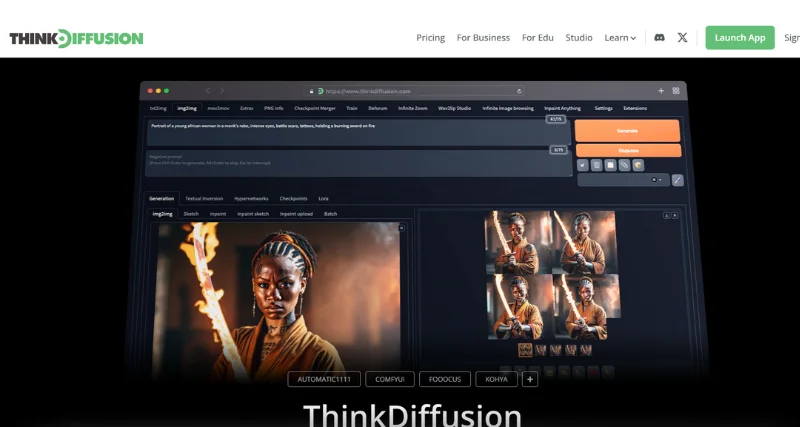This screenshot has height=427, width=800.
Task: Click the Discord icon in the navigation bar
Action: tap(659, 38)
